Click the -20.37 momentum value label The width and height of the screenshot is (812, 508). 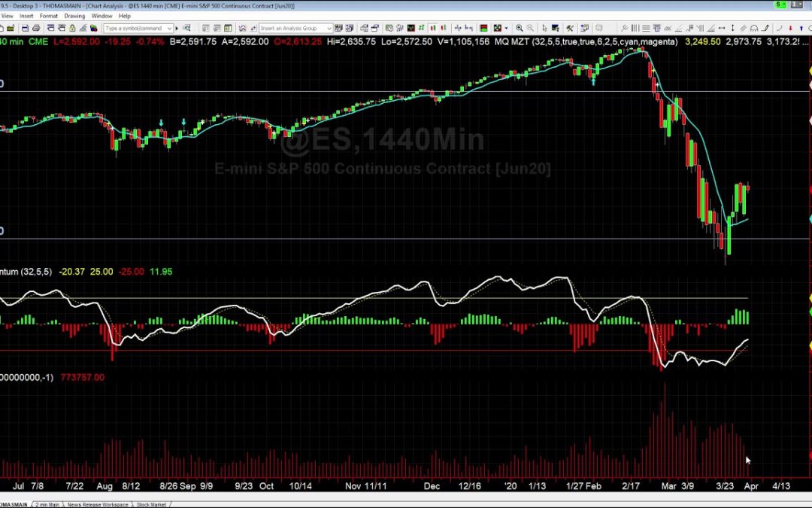[x=72, y=272]
